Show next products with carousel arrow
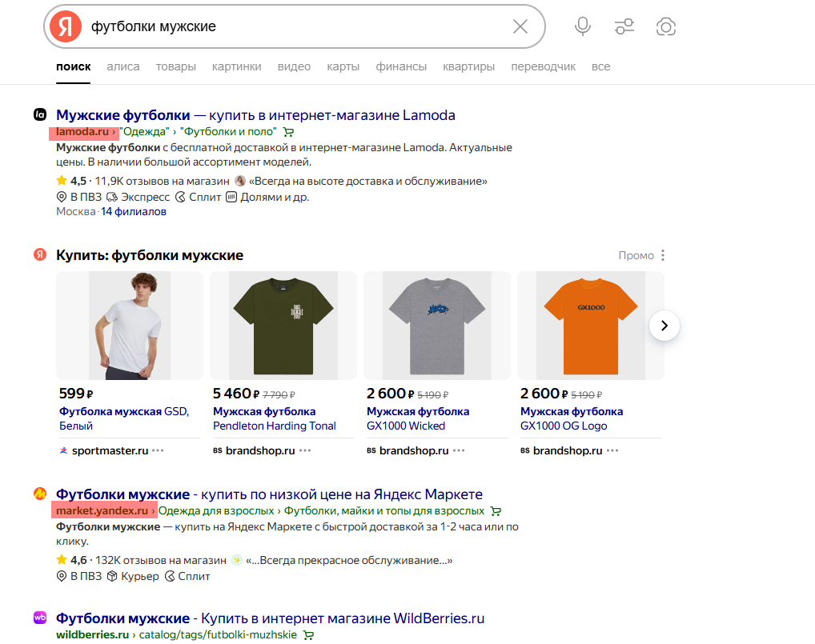 pos(664,326)
